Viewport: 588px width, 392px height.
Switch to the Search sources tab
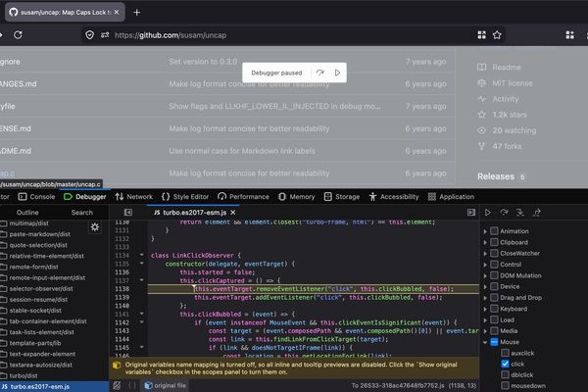(x=81, y=213)
